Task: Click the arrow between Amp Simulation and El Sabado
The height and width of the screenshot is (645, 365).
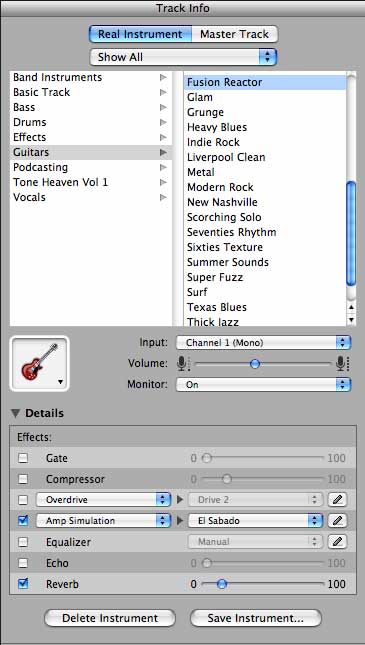Action: (180, 521)
